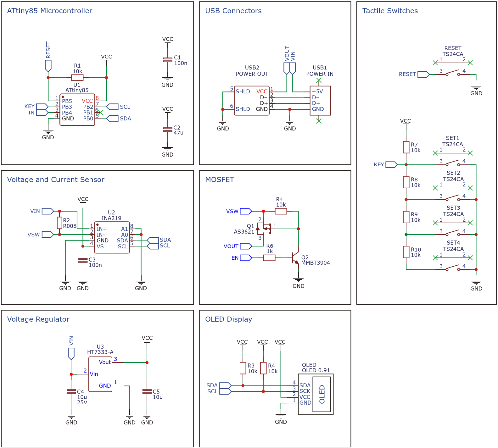Click the U3 HT7333-A regulator symbol

point(100,374)
